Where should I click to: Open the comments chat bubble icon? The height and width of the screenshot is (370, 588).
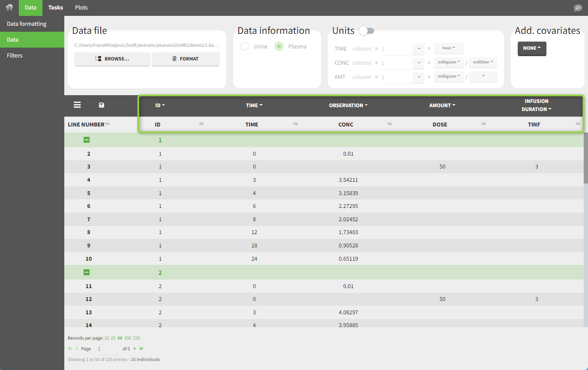[578, 8]
